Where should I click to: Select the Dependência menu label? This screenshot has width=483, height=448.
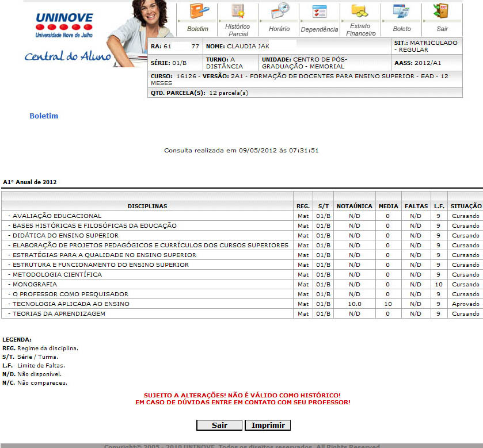(320, 29)
